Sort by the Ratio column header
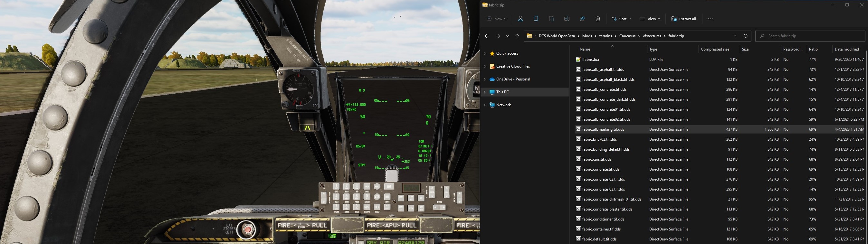Image resolution: width=868 pixels, height=244 pixels. click(819, 49)
